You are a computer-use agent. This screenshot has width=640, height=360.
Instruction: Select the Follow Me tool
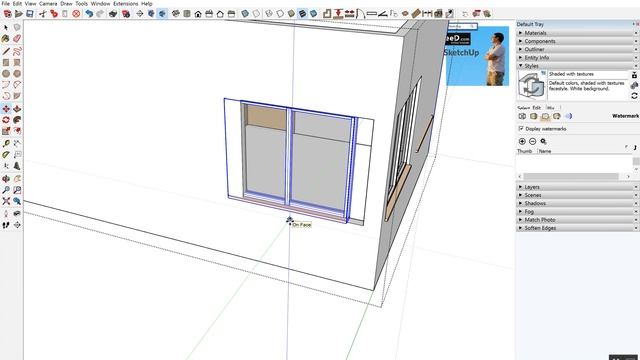click(x=17, y=120)
